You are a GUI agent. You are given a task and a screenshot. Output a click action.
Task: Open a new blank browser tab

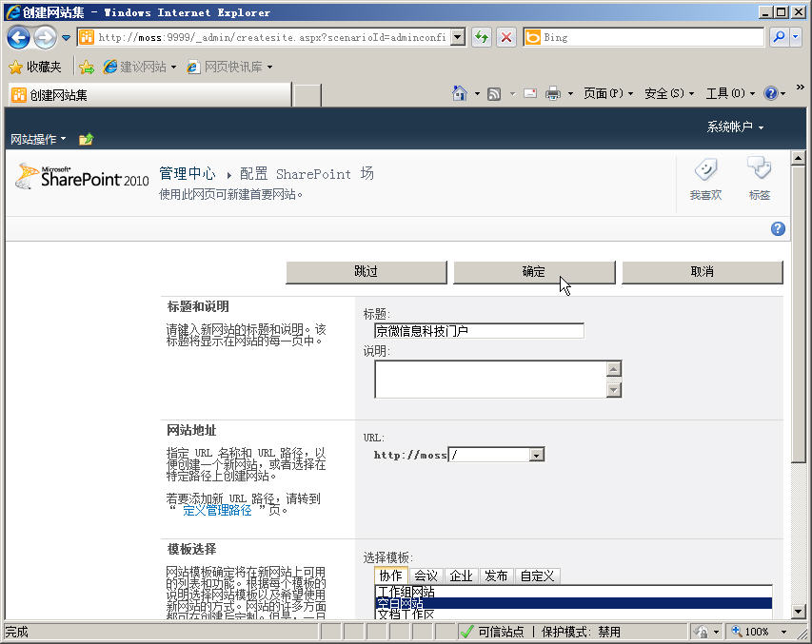[x=307, y=95]
